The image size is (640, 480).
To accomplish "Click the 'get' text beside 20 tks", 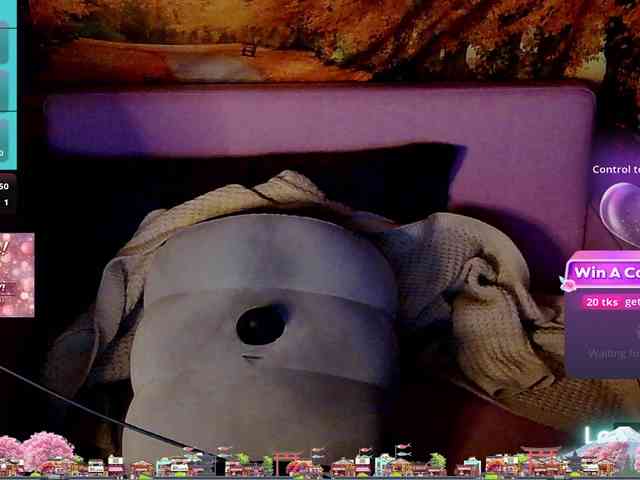I will point(631,302).
